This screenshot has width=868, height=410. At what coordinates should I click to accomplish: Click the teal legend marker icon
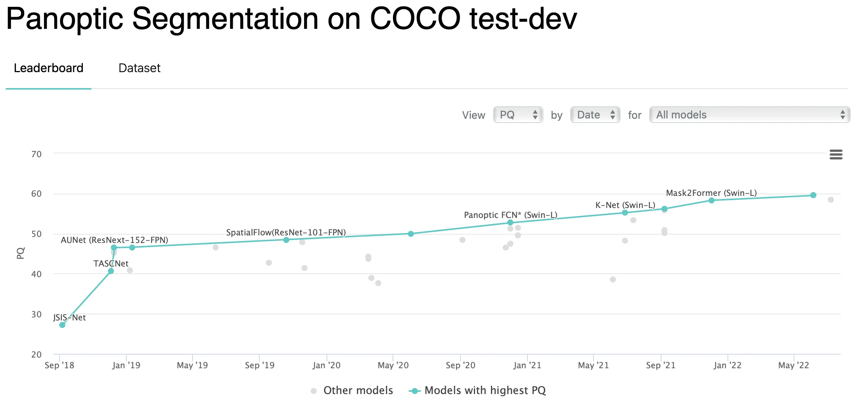pos(415,391)
